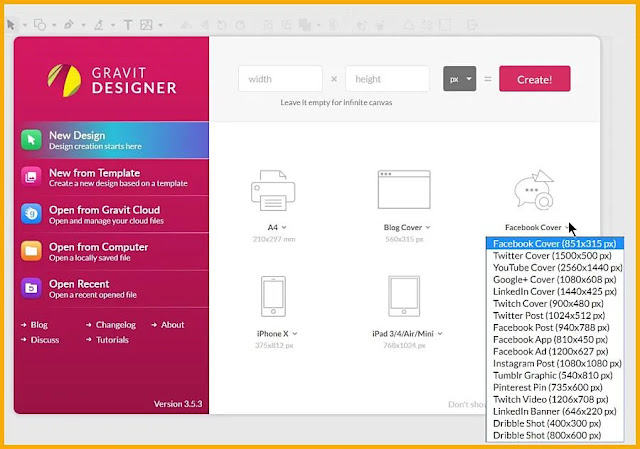This screenshot has height=449, width=640.
Task: Choose the iPad tablet preset icon
Action: click(x=404, y=296)
